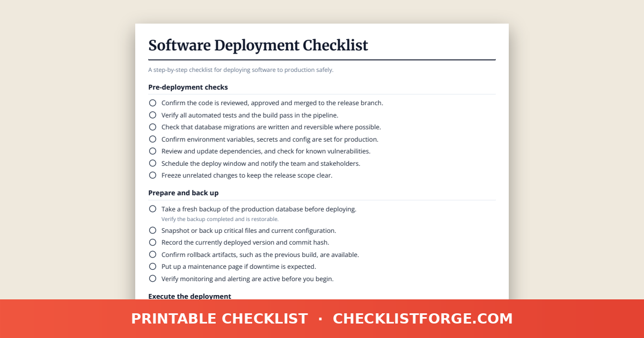Image resolution: width=644 pixels, height=338 pixels.
Task: Tick the automated tests and build pass item
Action: pyautogui.click(x=152, y=115)
